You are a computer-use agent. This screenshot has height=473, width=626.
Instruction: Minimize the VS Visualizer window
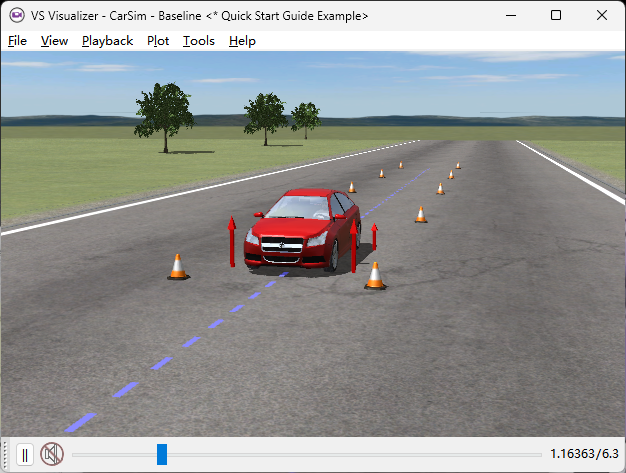pyautogui.click(x=510, y=15)
